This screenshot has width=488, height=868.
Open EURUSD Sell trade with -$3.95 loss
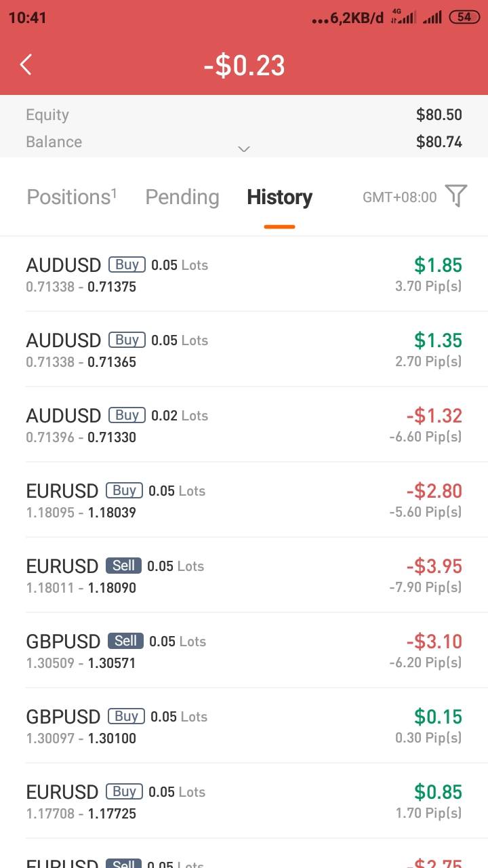pos(244,576)
